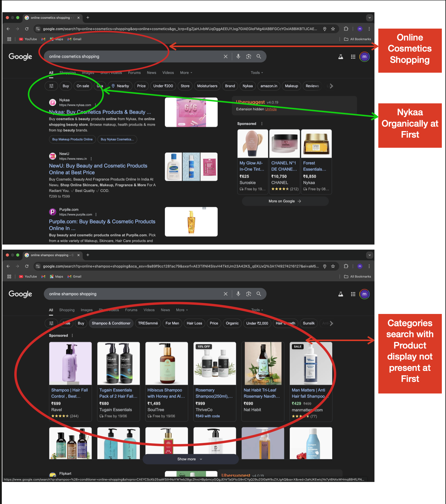This screenshot has height=504, width=446.
Task: Open new tab in cosmetics window
Action: click(x=88, y=18)
